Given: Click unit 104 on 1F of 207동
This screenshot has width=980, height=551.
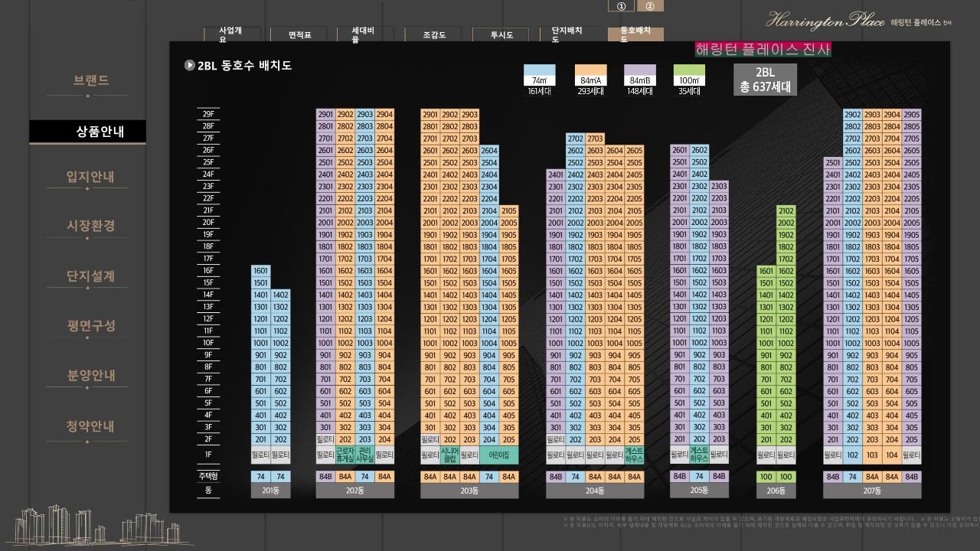Looking at the screenshot, I should 891,455.
